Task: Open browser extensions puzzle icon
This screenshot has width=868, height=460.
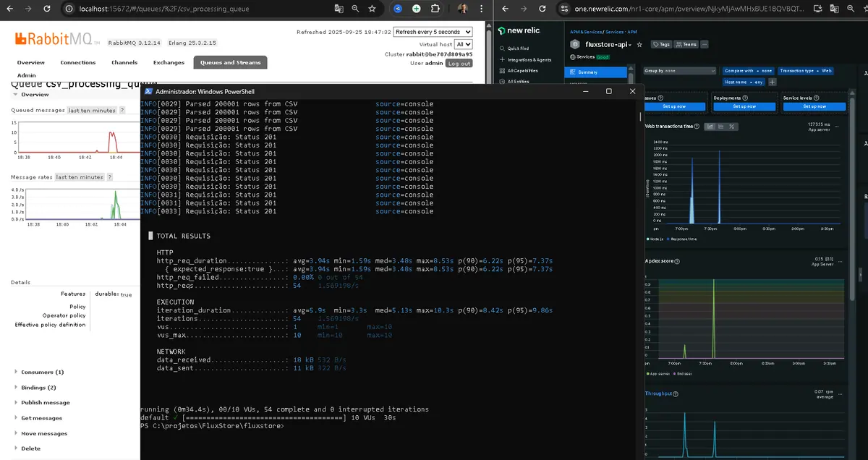Action: click(x=435, y=9)
